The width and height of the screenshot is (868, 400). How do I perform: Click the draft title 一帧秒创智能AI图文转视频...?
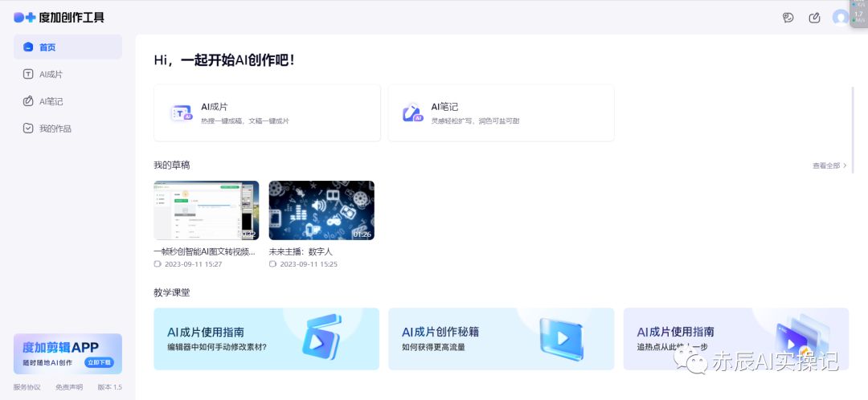click(x=204, y=251)
